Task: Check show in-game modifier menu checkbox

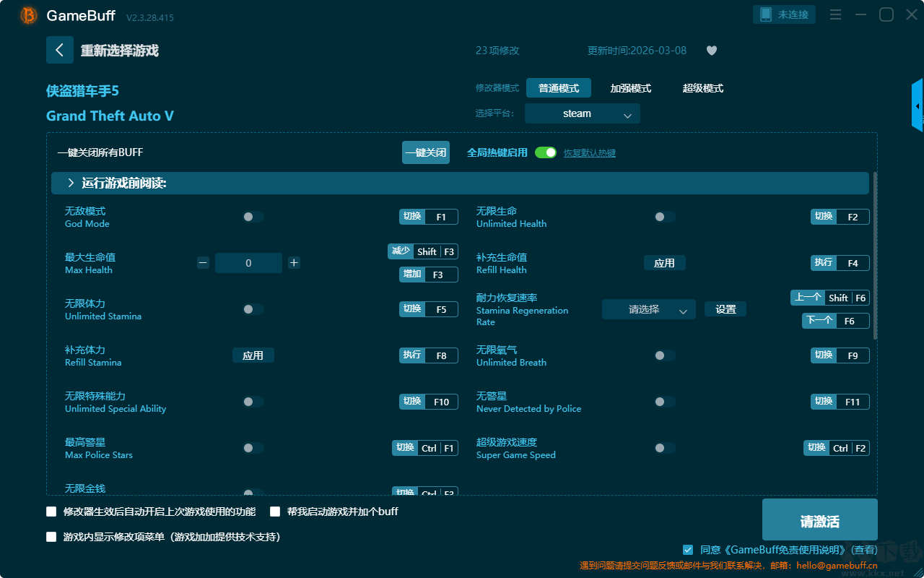Action: point(51,537)
